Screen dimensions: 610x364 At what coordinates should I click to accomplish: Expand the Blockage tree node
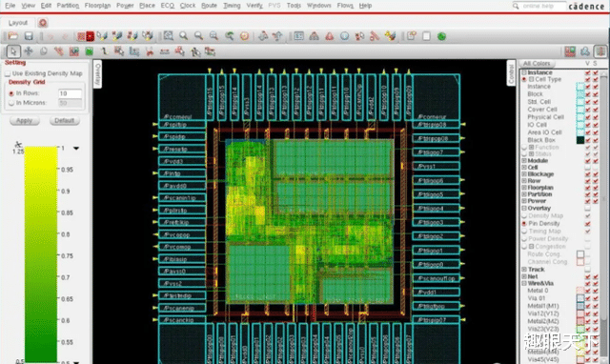(x=524, y=174)
